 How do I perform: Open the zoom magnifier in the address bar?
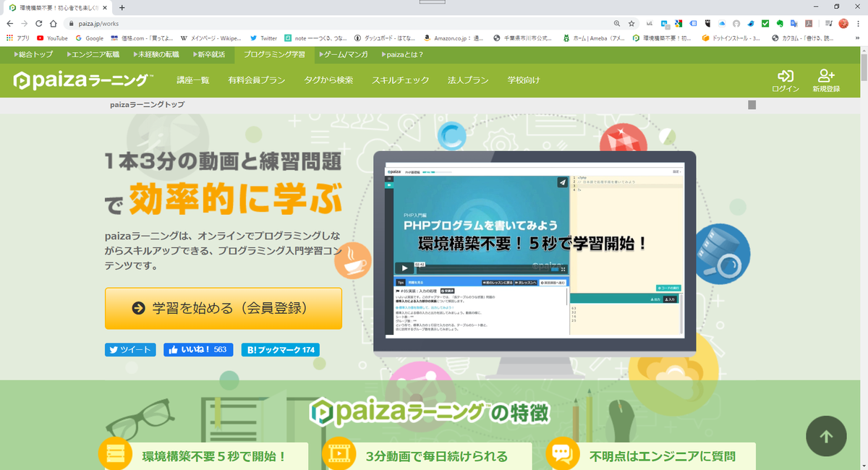tap(616, 23)
